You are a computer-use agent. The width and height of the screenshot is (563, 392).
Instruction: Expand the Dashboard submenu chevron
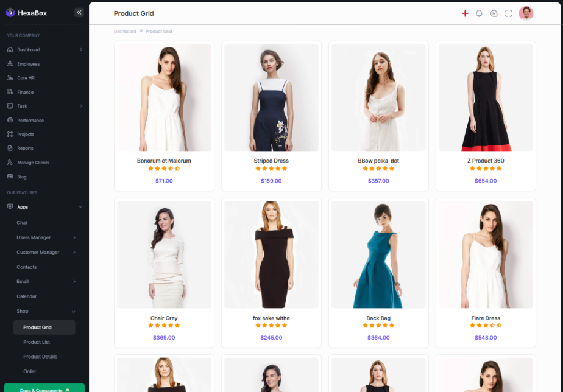[x=81, y=49]
